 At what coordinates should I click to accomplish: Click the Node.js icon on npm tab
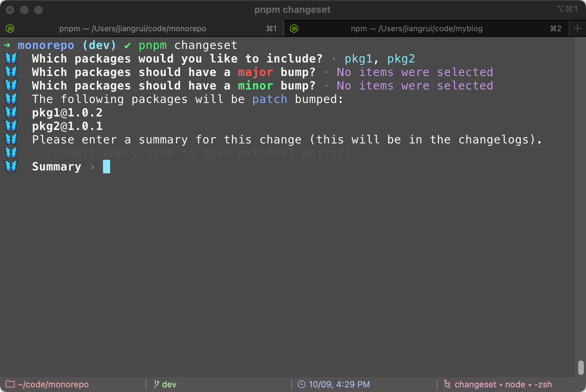pyautogui.click(x=294, y=28)
